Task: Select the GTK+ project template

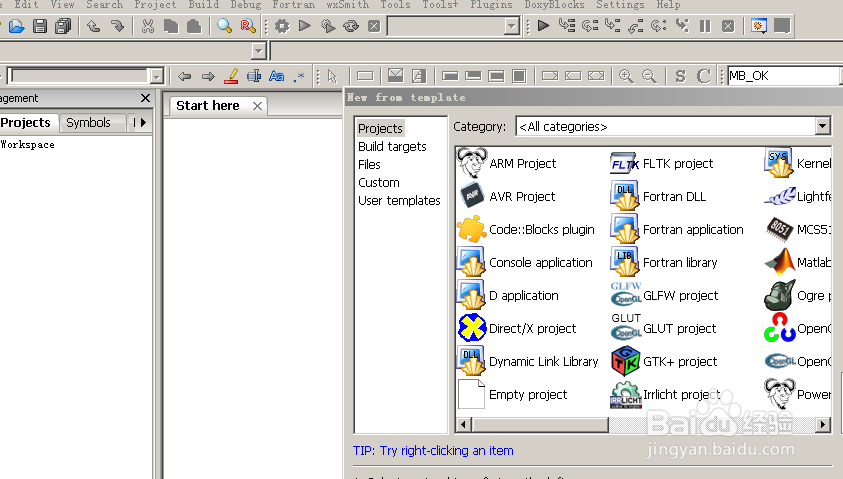Action: click(664, 361)
